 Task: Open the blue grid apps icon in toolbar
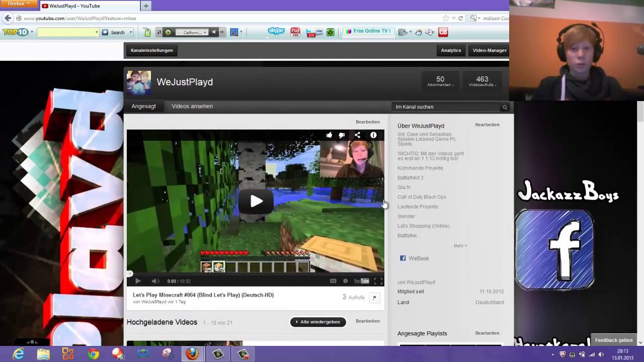pyautogui.click(x=234, y=32)
